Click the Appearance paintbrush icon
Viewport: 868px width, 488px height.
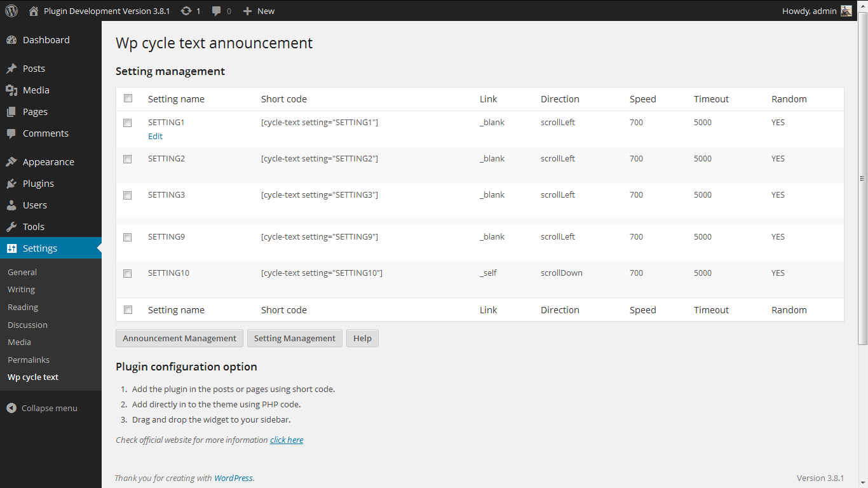pyautogui.click(x=11, y=162)
